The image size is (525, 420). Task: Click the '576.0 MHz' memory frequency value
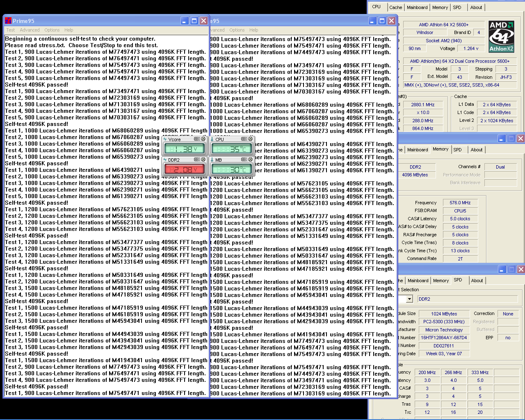click(x=460, y=203)
